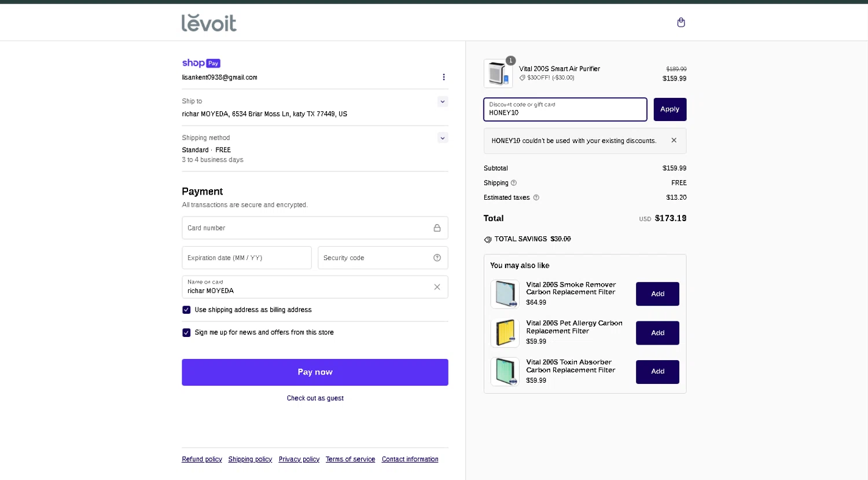
Task: Click the You may also like heading
Action: [520, 265]
